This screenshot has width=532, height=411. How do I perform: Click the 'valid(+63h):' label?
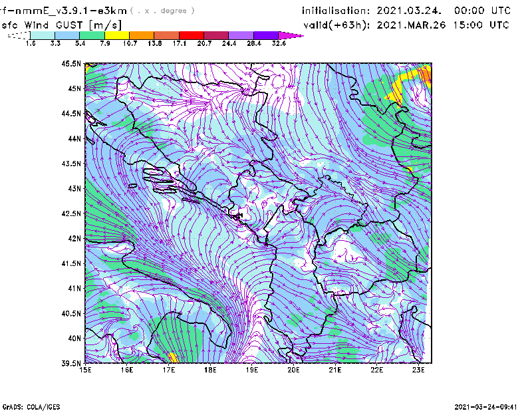tap(336, 25)
